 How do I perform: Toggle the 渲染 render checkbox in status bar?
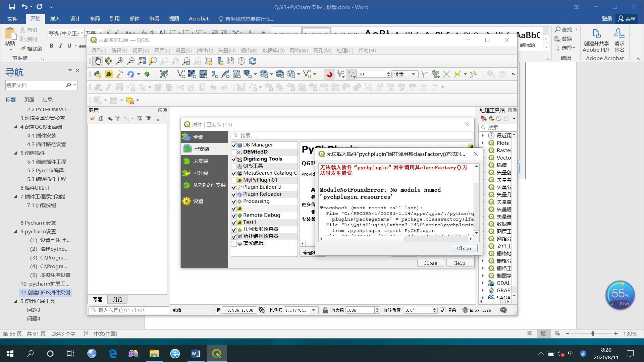point(442,310)
